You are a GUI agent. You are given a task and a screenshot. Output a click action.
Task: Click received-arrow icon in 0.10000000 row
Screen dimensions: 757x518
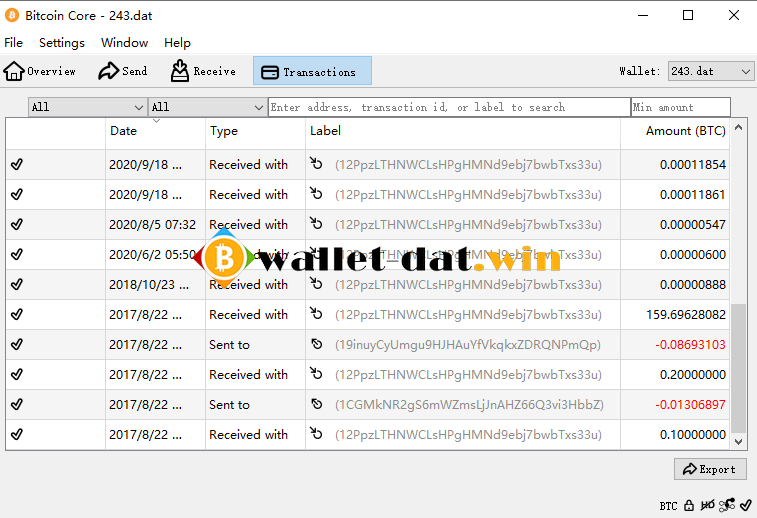(316, 433)
